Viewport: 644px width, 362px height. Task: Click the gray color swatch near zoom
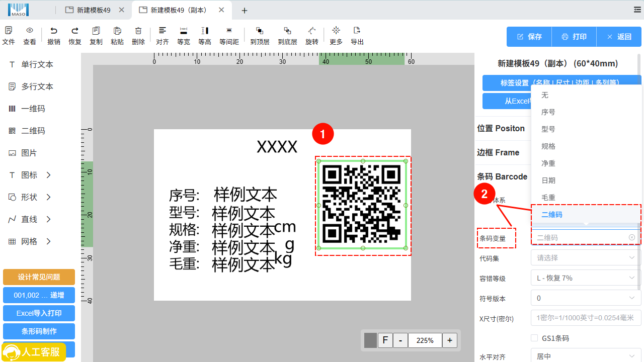370,340
